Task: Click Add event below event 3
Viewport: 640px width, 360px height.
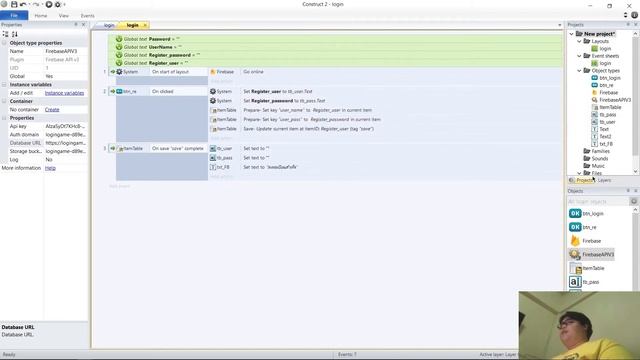Action: 120,186
